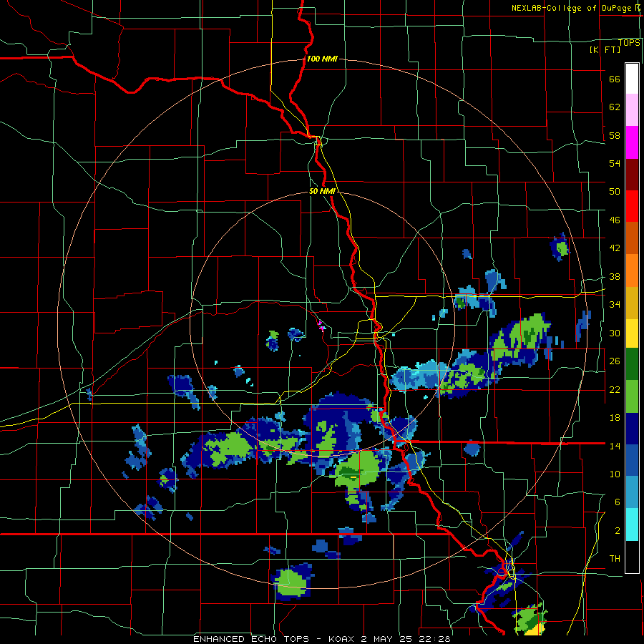Select the sky blue legend swatch
The height and width of the screenshot is (644, 644).
632,492
